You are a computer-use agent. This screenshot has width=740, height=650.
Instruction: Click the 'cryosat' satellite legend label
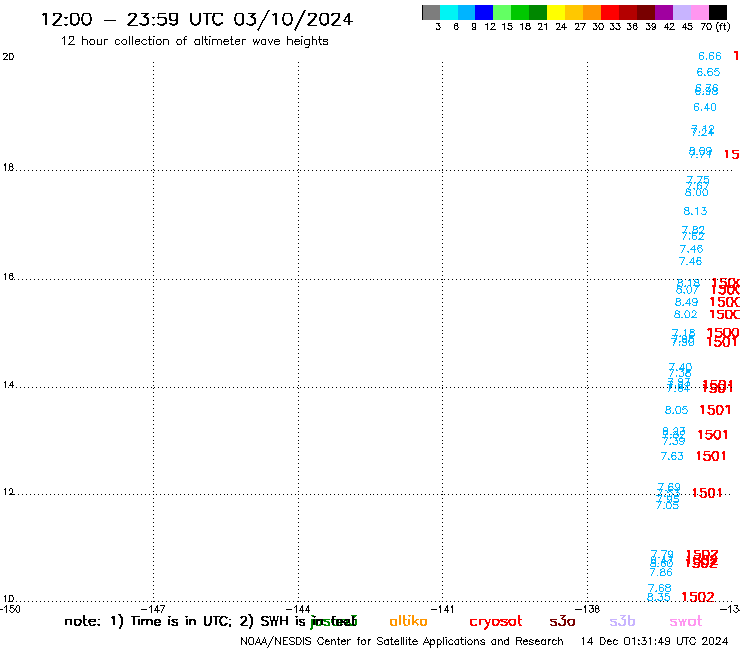(x=496, y=622)
